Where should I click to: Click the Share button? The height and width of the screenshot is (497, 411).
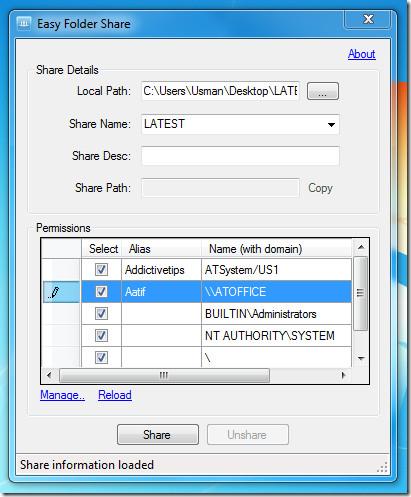point(158,434)
